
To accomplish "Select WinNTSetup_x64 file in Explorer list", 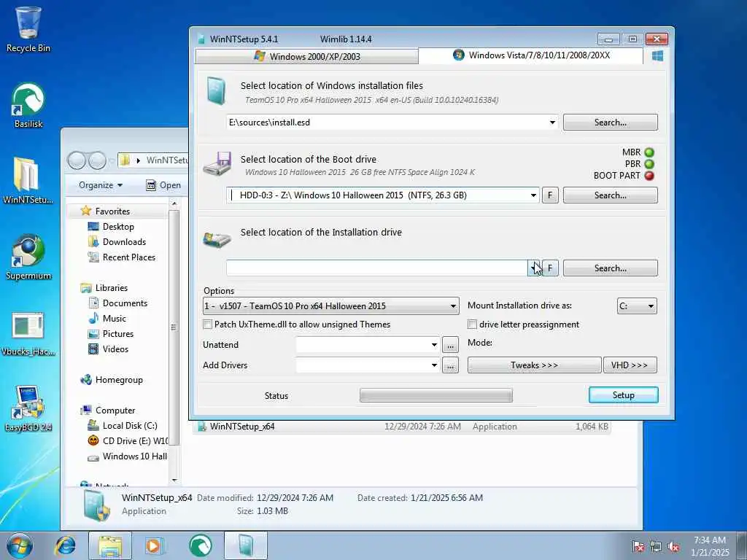I will [402, 427].
